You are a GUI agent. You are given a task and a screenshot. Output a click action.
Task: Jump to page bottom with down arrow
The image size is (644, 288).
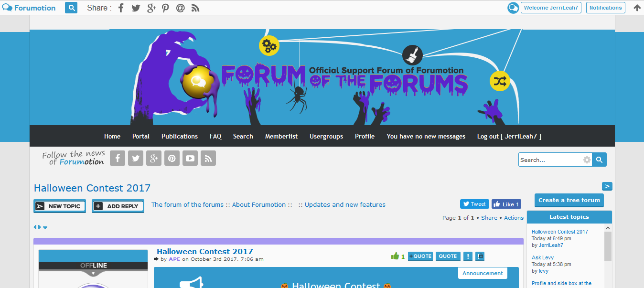tap(45, 228)
